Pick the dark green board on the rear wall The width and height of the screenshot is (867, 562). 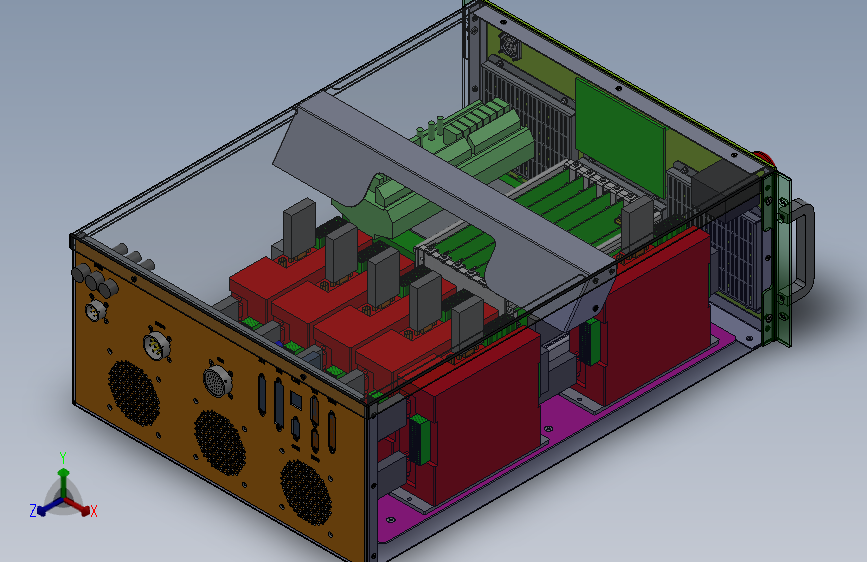coord(620,136)
